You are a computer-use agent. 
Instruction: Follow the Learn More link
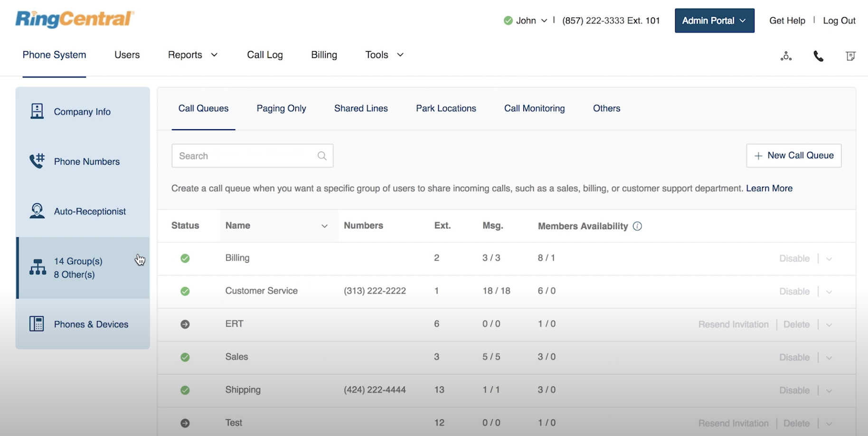tap(769, 188)
